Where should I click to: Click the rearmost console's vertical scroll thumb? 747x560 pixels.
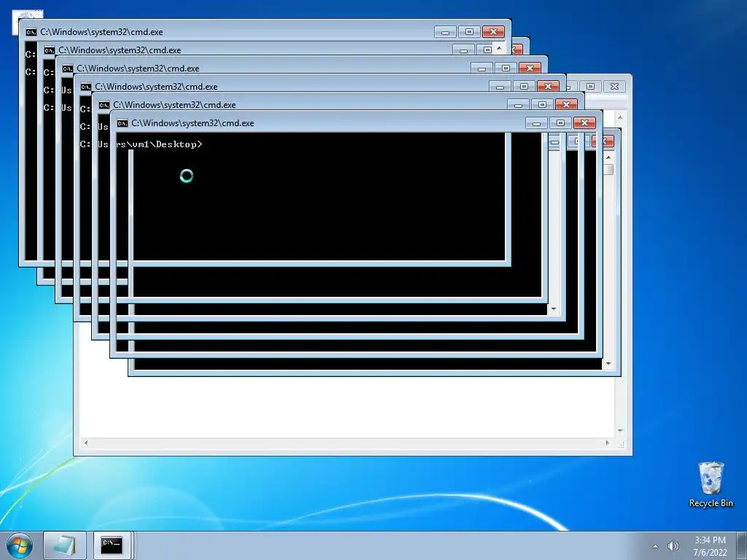tap(608, 169)
